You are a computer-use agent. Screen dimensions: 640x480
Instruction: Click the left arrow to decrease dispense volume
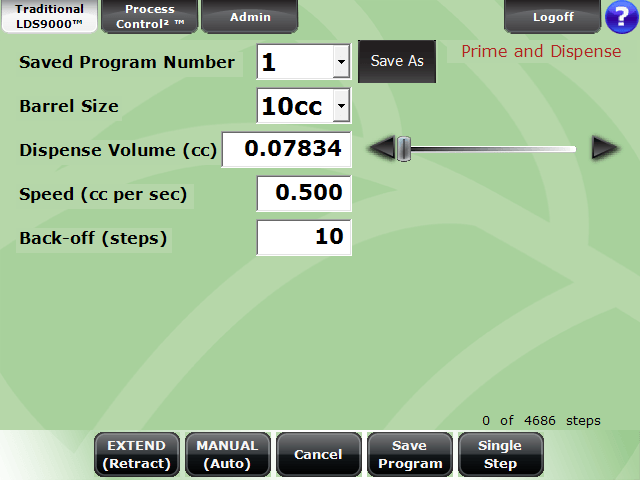coord(382,147)
